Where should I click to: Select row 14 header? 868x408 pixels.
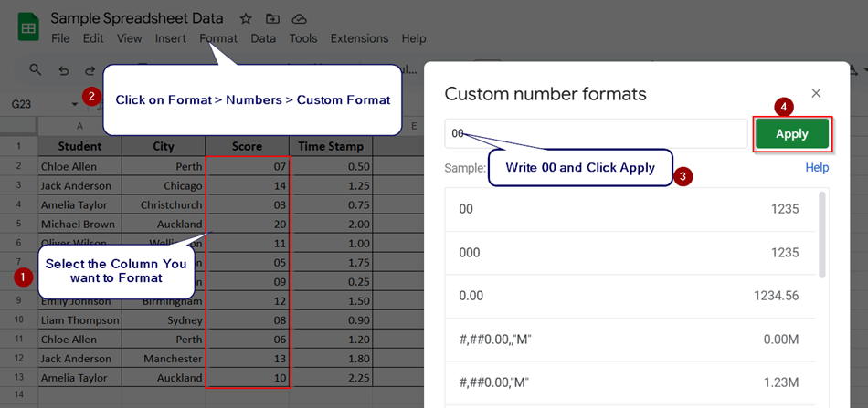click(19, 394)
